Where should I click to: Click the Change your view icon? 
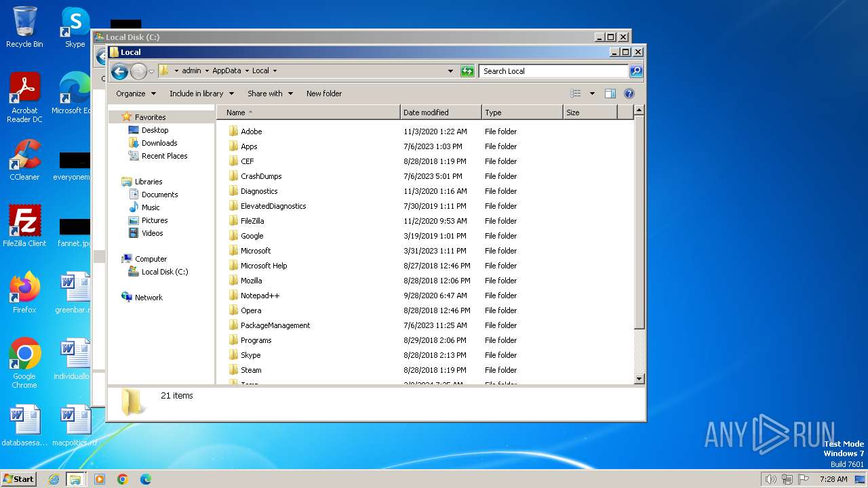576,94
